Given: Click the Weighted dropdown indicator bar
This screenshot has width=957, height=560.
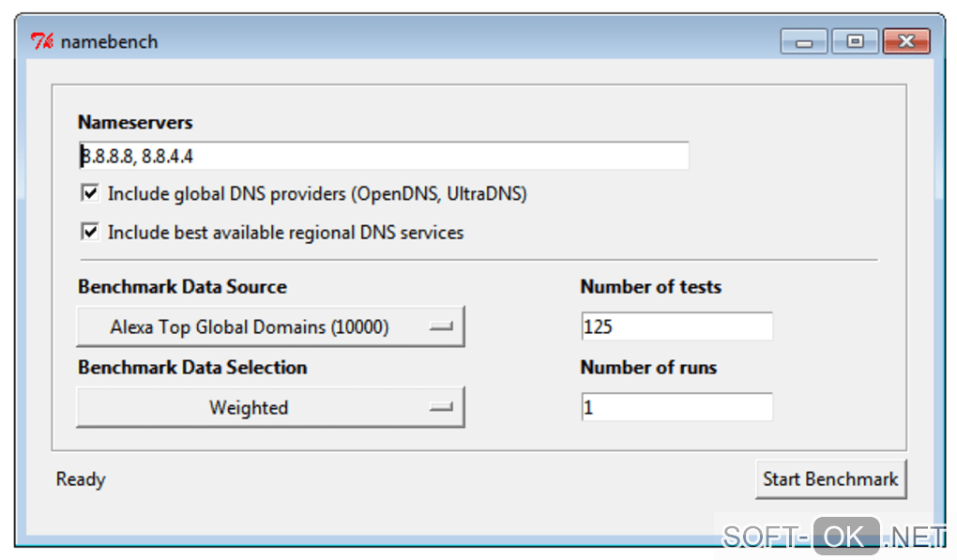Looking at the screenshot, I should [x=441, y=407].
